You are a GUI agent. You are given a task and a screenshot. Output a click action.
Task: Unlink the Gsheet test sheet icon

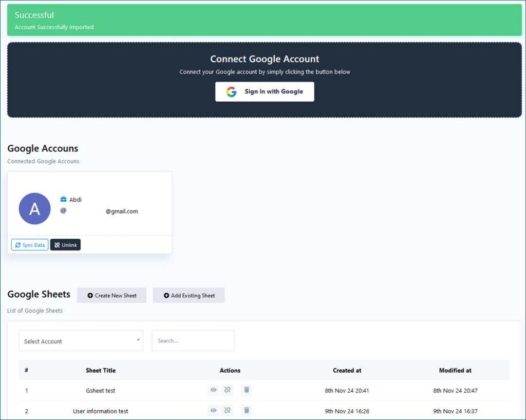[x=228, y=390]
